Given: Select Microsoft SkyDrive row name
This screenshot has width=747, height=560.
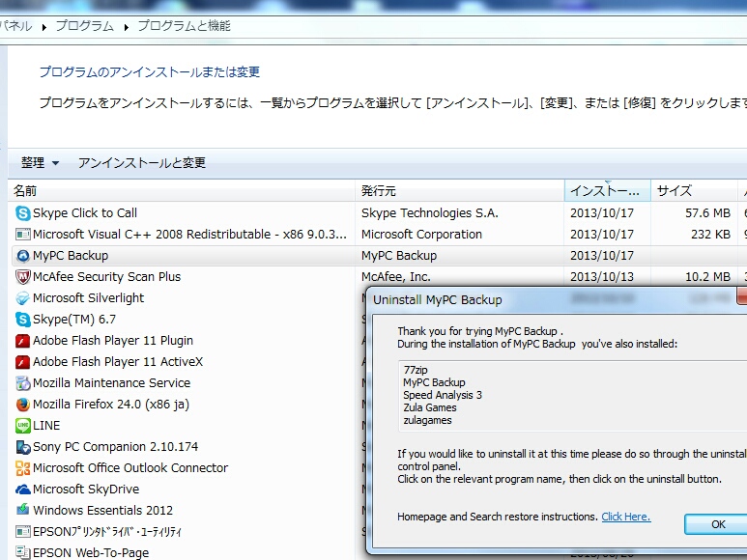Looking at the screenshot, I should (86, 490).
